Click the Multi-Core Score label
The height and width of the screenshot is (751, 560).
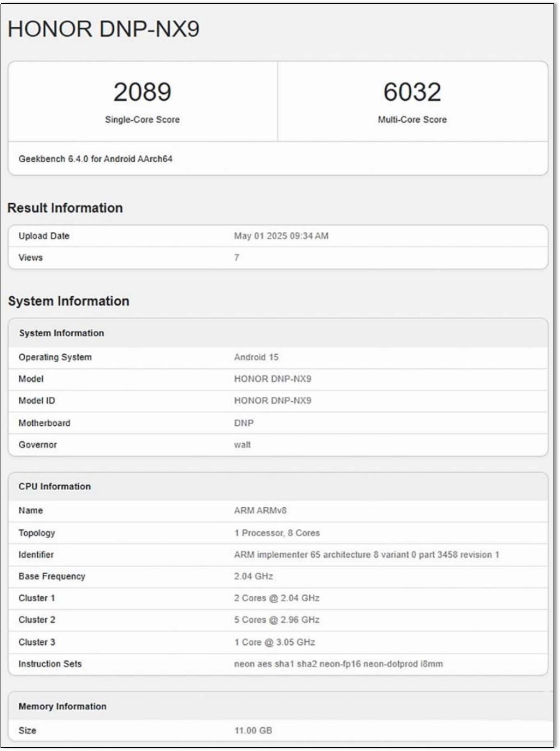412,120
